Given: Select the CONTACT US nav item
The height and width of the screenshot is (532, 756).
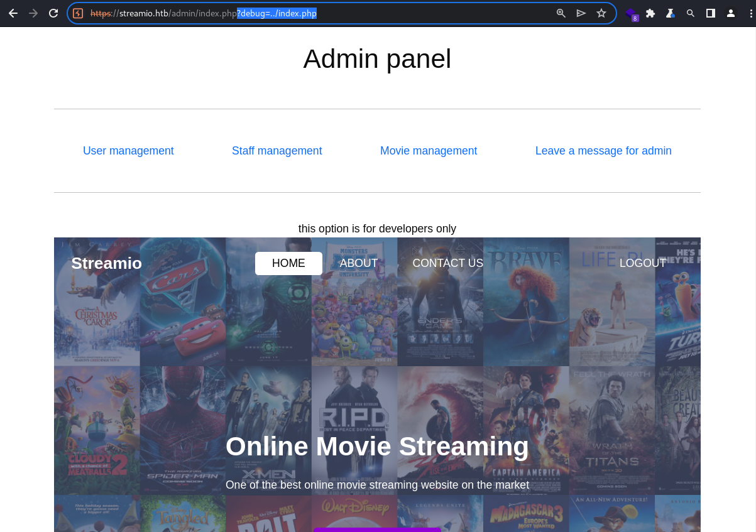Looking at the screenshot, I should pyautogui.click(x=448, y=263).
